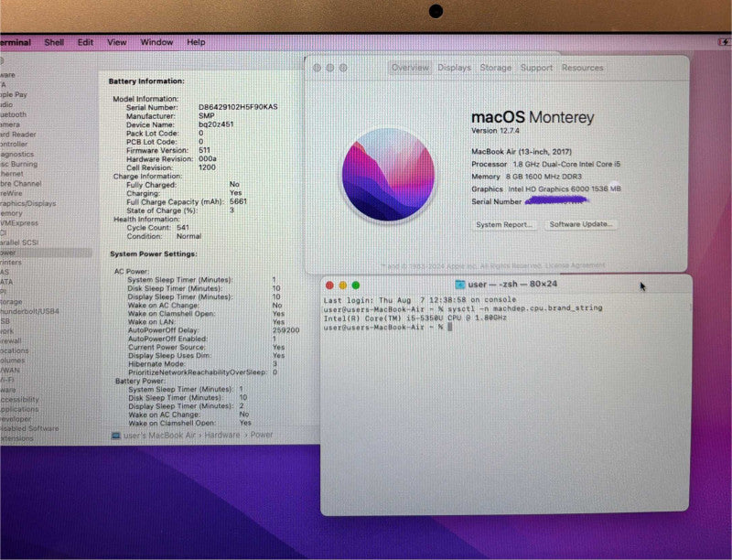
Task: Switch to Displays tab in About window
Action: tap(454, 68)
